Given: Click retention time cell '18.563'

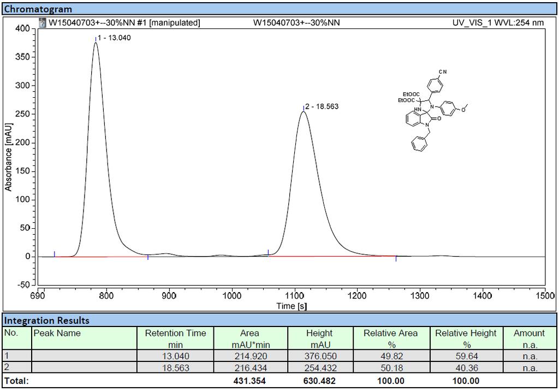Looking at the screenshot, I should click(175, 368).
